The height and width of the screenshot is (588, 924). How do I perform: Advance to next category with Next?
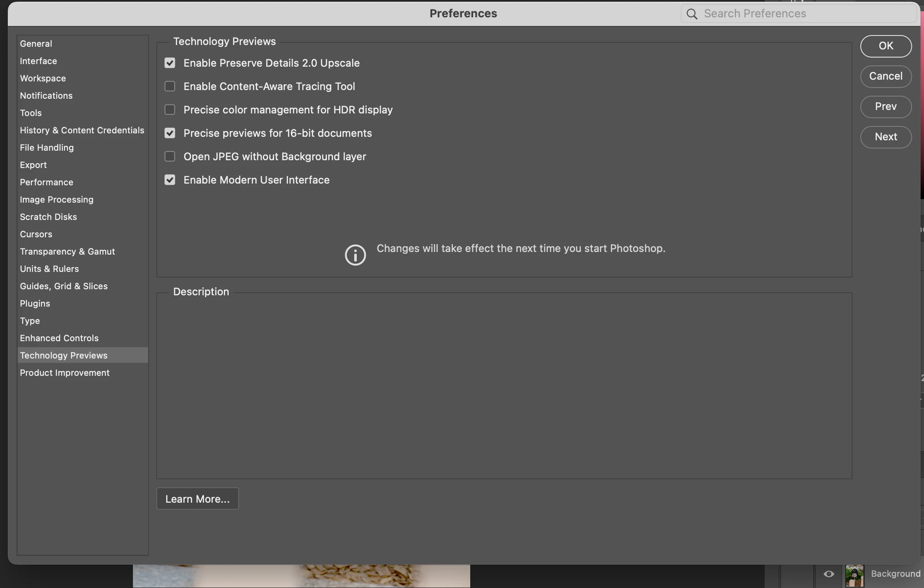pos(886,137)
